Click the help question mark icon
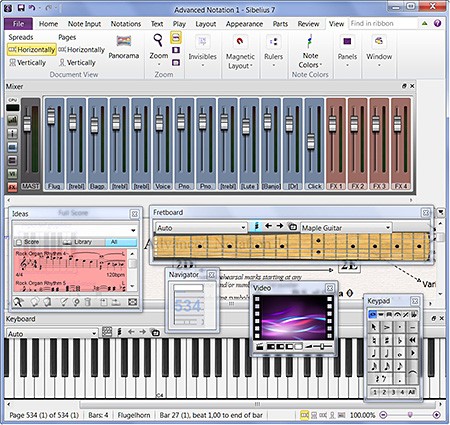 pyautogui.click(x=437, y=23)
